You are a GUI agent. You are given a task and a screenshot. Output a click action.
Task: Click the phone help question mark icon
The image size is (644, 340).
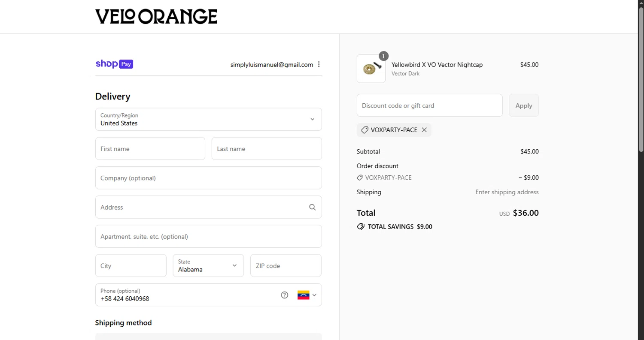point(284,295)
